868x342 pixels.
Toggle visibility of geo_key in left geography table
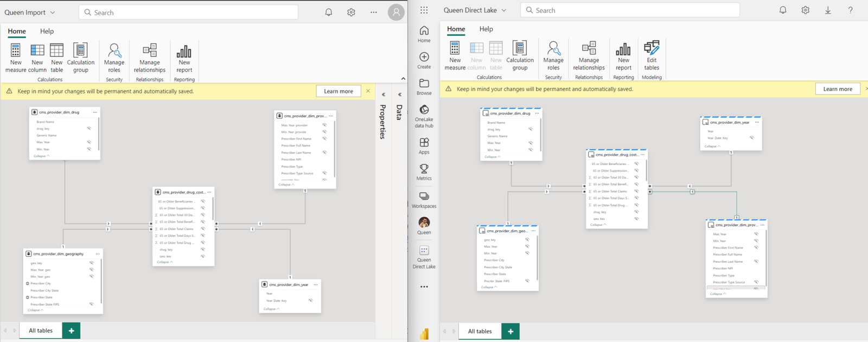click(x=91, y=263)
